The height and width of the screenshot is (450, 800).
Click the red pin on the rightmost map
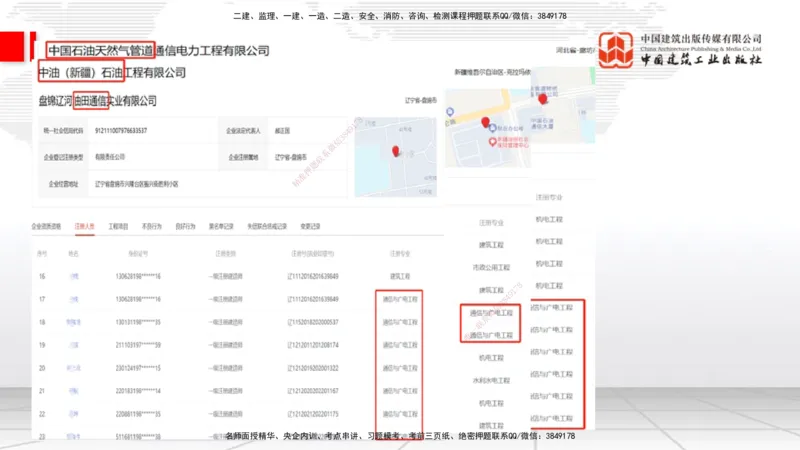click(542, 99)
